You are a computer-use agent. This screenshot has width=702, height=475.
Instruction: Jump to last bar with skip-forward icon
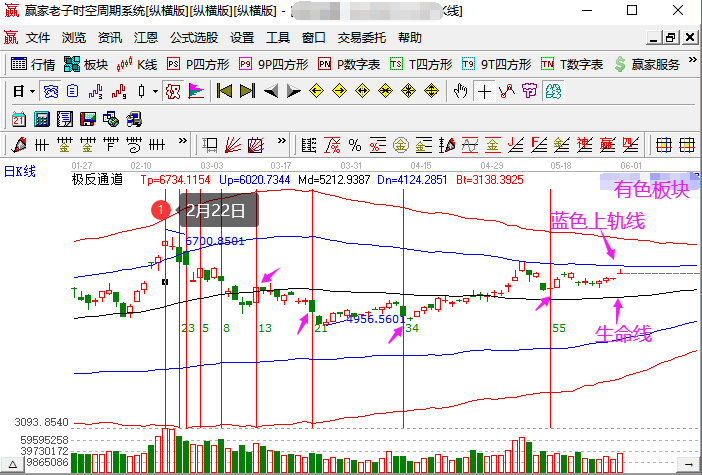coord(247,91)
